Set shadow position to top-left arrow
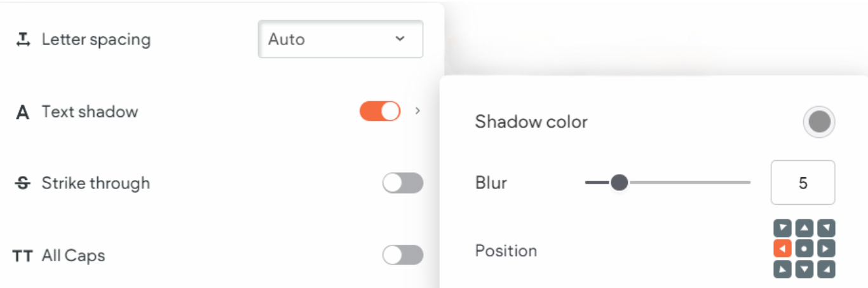Image resolution: width=868 pixels, height=288 pixels. [x=783, y=228]
